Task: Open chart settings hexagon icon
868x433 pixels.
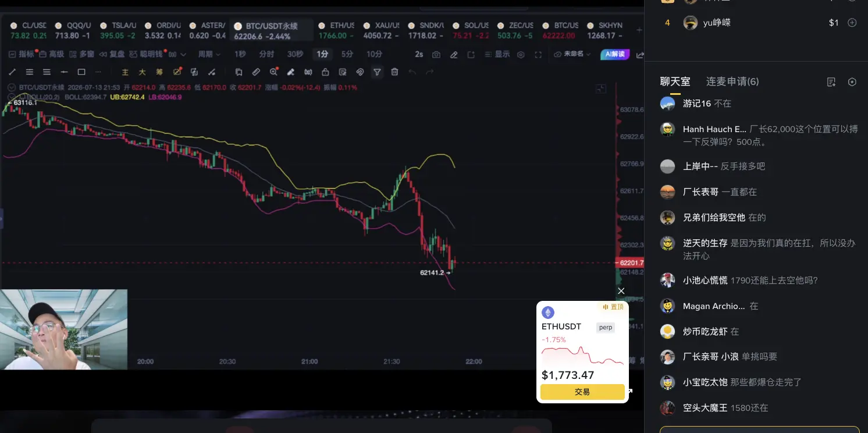Action: point(521,54)
